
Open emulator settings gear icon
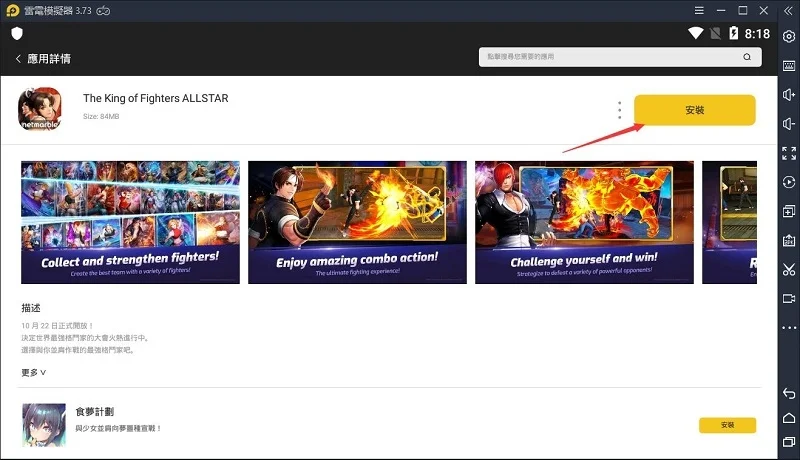789,37
